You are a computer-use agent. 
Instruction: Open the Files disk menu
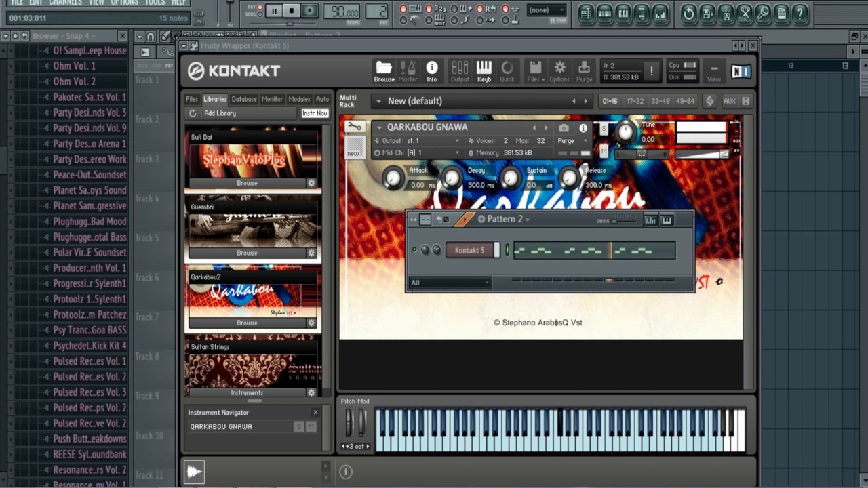(x=535, y=71)
